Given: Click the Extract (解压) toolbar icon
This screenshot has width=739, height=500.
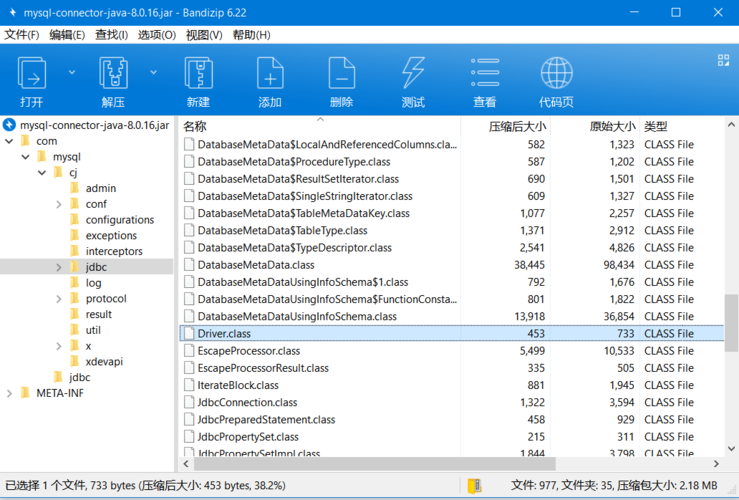Looking at the screenshot, I should pos(113,73).
